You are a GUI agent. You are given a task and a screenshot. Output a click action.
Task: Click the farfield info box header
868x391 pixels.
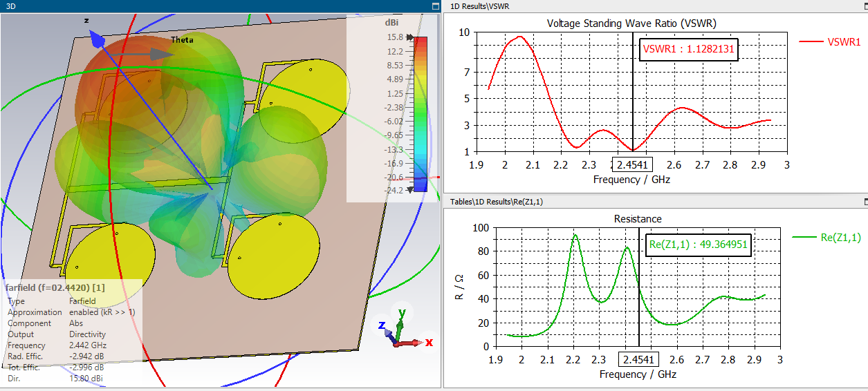pyautogui.click(x=55, y=287)
